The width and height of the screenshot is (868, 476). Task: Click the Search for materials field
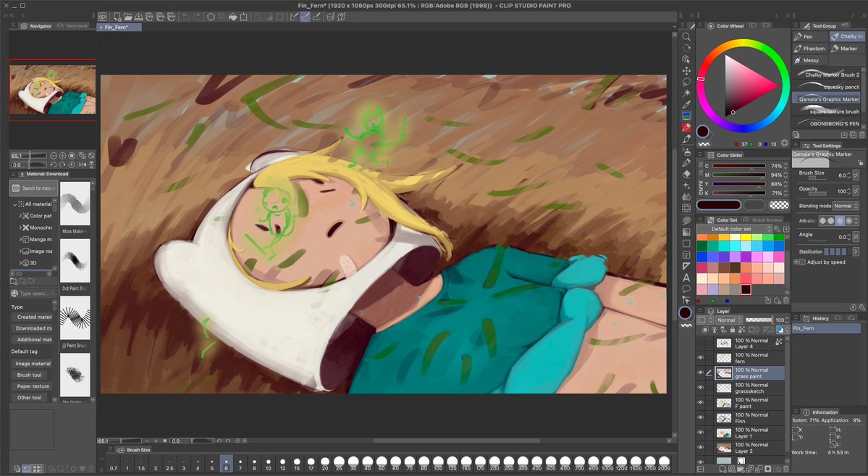pos(33,188)
